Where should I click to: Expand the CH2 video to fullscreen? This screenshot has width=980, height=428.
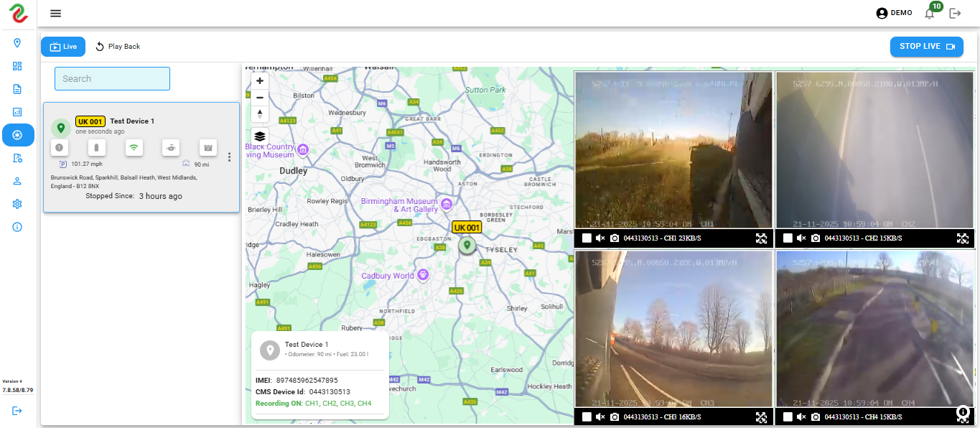click(x=963, y=238)
